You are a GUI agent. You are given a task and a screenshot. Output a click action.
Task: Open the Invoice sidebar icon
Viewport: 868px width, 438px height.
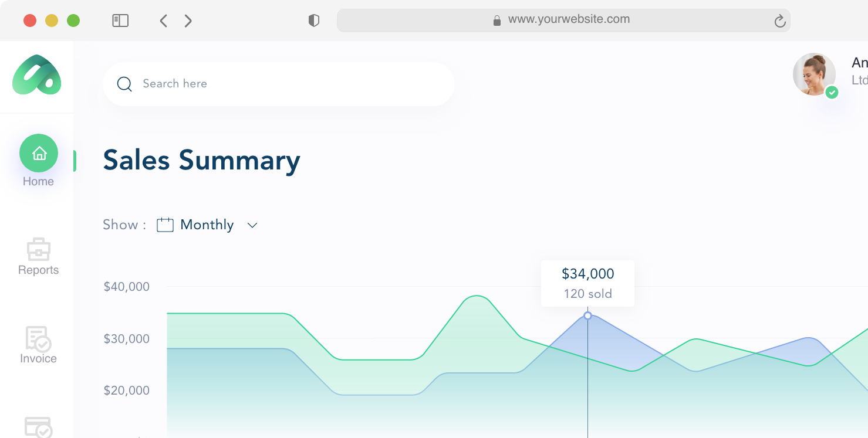point(38,339)
